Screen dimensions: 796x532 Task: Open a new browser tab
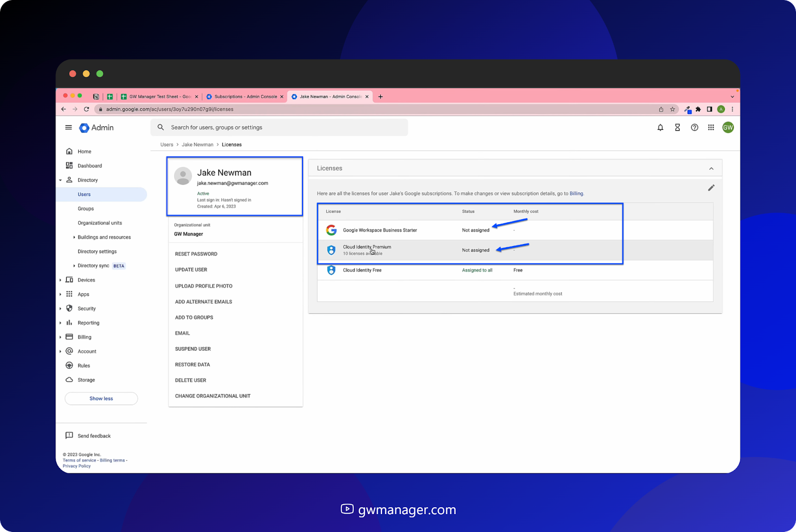click(381, 97)
